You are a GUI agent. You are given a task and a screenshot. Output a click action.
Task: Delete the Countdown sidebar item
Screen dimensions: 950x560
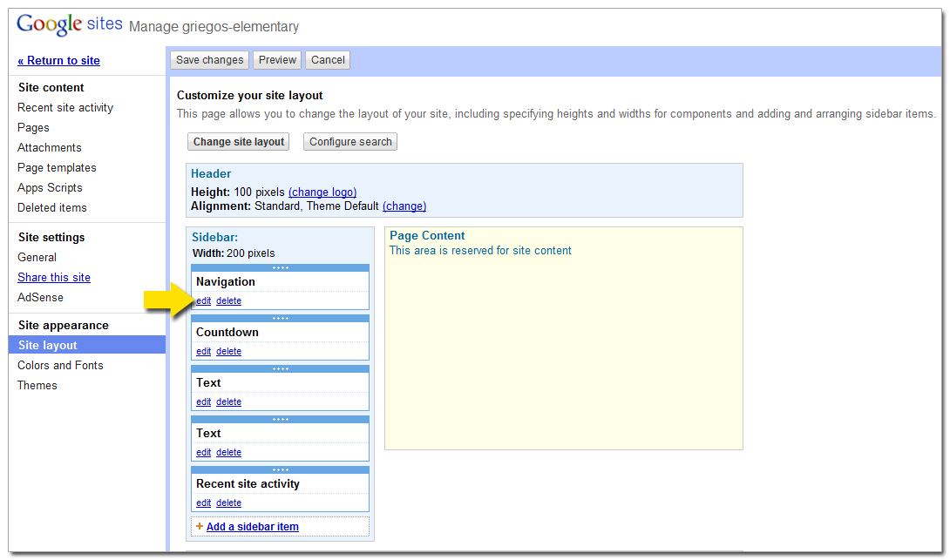pyautogui.click(x=228, y=351)
